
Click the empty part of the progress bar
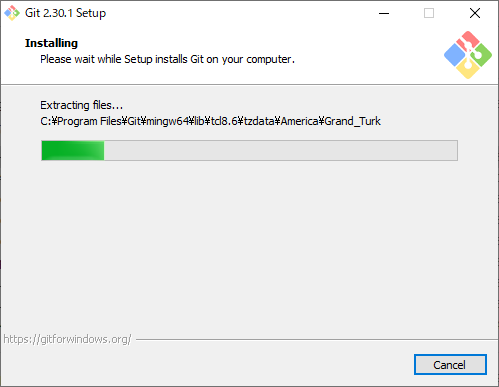tap(280, 150)
